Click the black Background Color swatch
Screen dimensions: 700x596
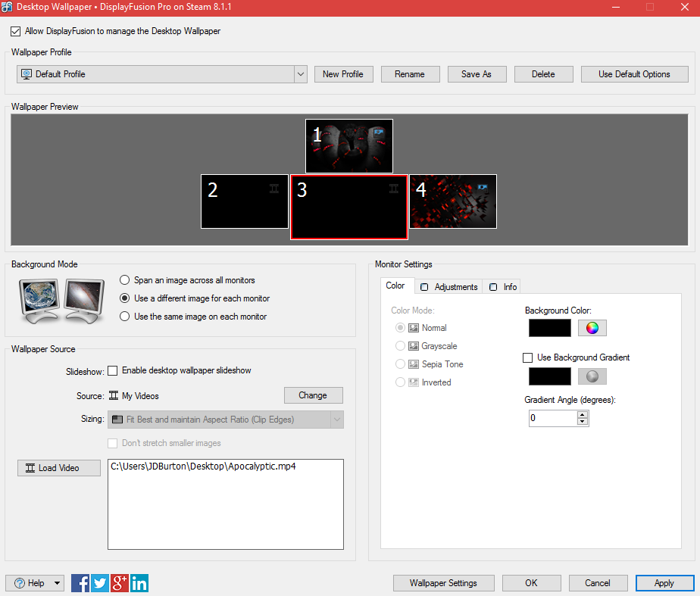[x=549, y=328]
